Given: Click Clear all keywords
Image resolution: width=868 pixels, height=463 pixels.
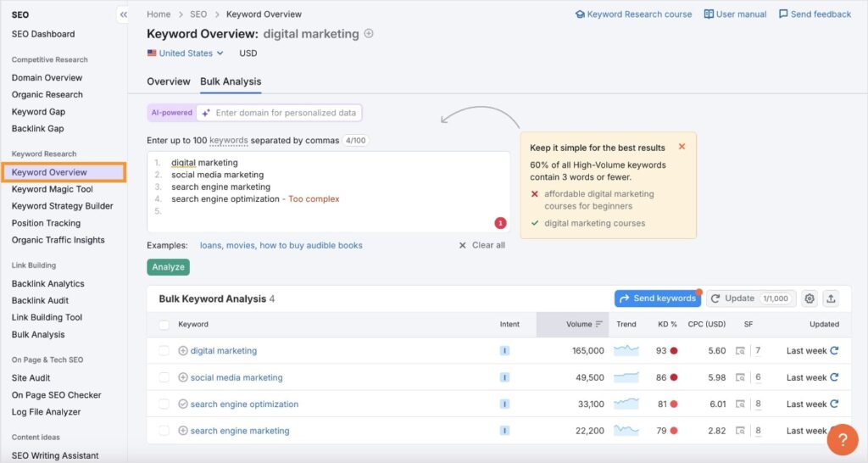Looking at the screenshot, I should 481,245.
